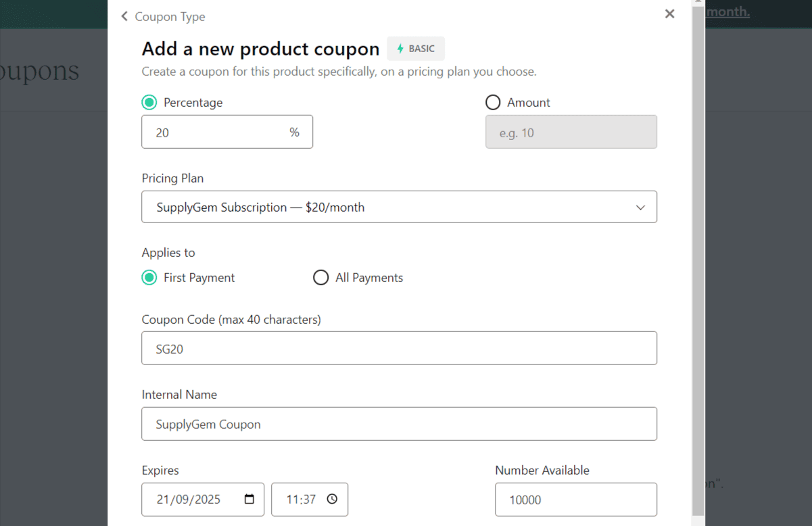Click the disabled Amount field "e.g. 10"

click(571, 132)
